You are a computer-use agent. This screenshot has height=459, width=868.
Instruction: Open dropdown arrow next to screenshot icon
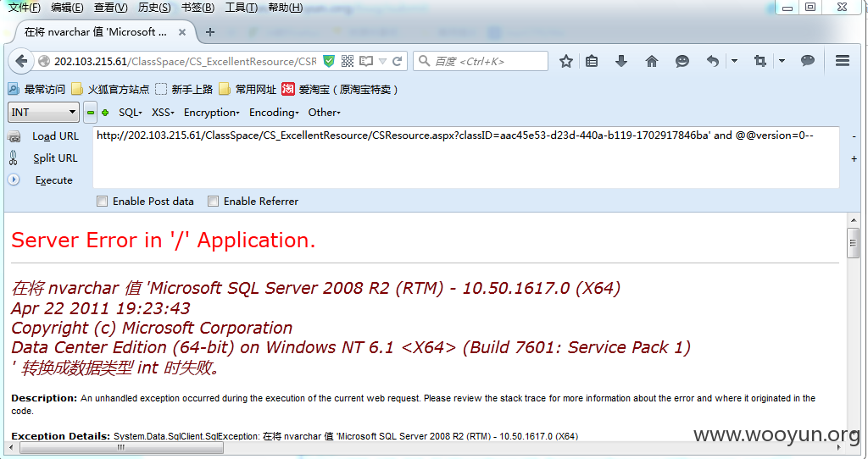782,61
